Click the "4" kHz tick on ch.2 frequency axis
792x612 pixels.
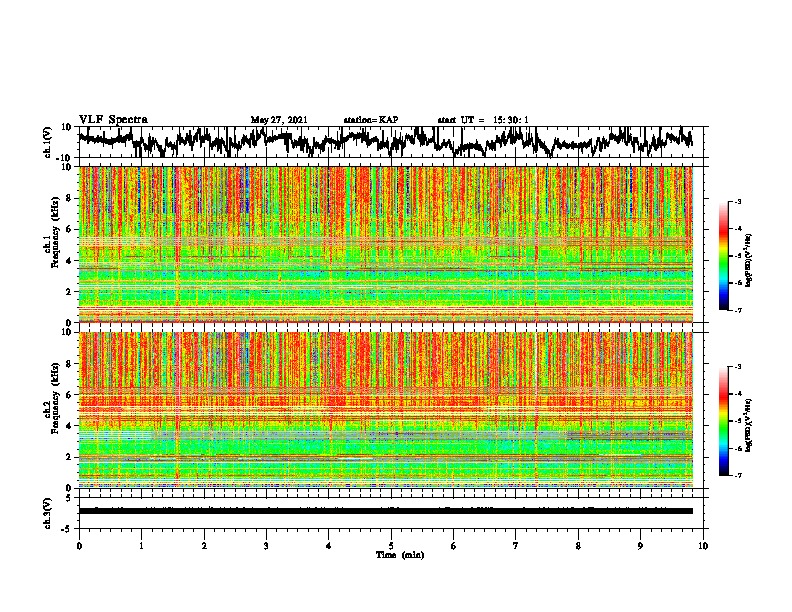pyautogui.click(x=69, y=426)
